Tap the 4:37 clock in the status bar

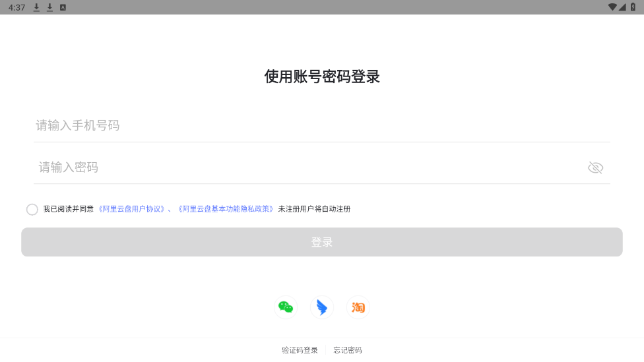click(17, 7)
